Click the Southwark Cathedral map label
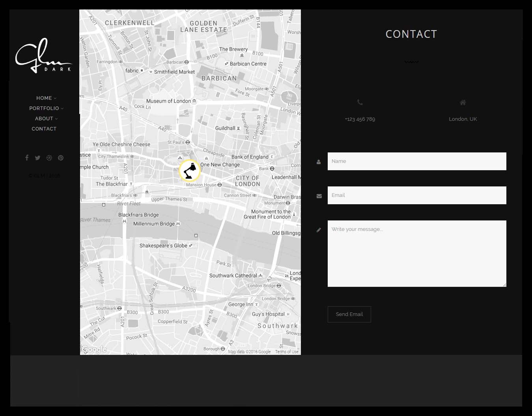Image resolution: width=532 pixels, height=416 pixels. pos(233,276)
